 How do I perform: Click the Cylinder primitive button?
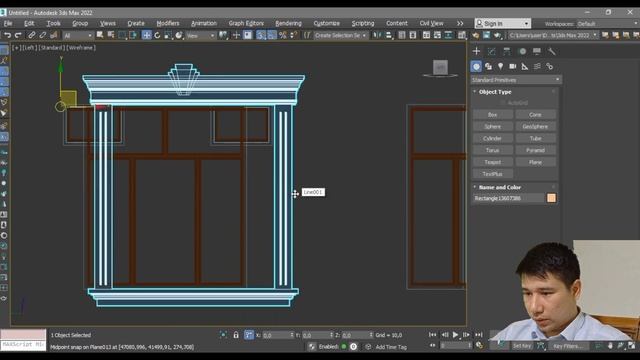pos(493,138)
